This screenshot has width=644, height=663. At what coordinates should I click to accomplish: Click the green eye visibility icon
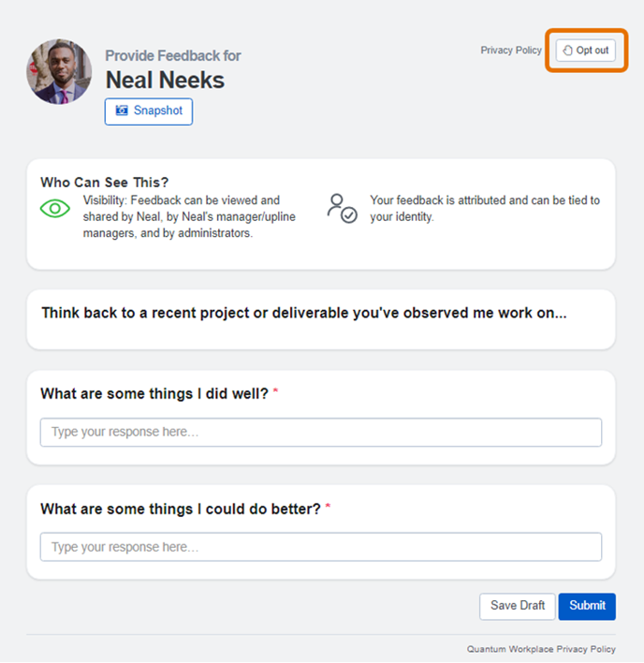[55, 209]
